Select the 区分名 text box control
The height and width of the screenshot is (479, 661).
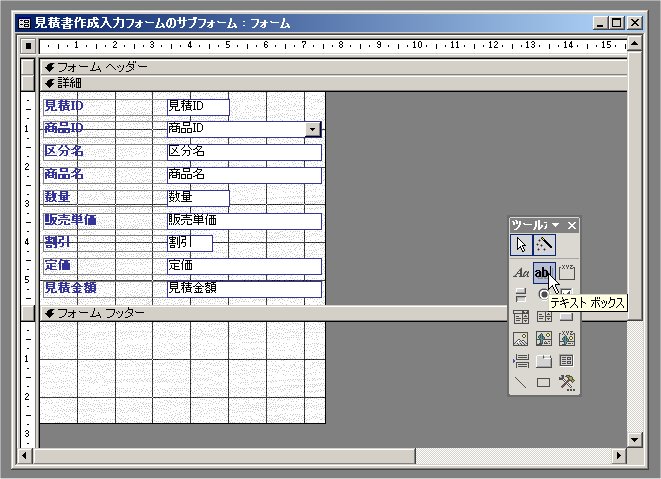coord(245,152)
